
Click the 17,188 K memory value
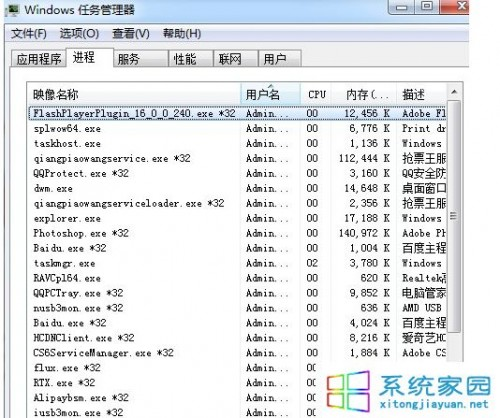(x=367, y=218)
